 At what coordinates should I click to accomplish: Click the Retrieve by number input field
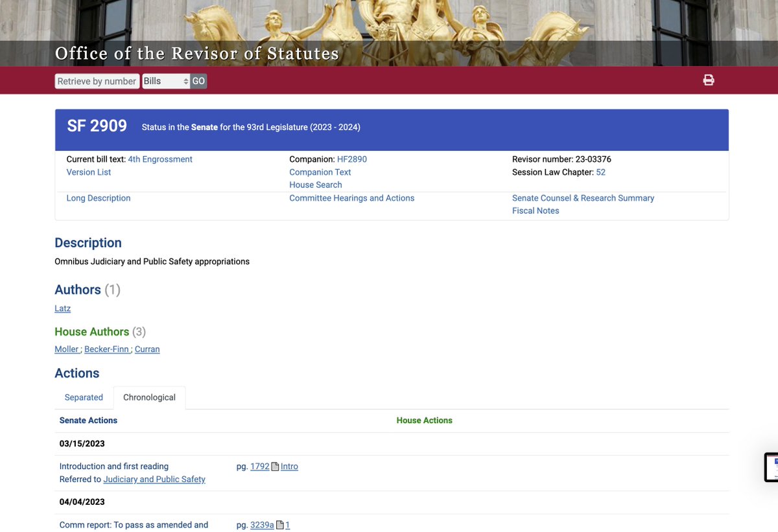[97, 81]
